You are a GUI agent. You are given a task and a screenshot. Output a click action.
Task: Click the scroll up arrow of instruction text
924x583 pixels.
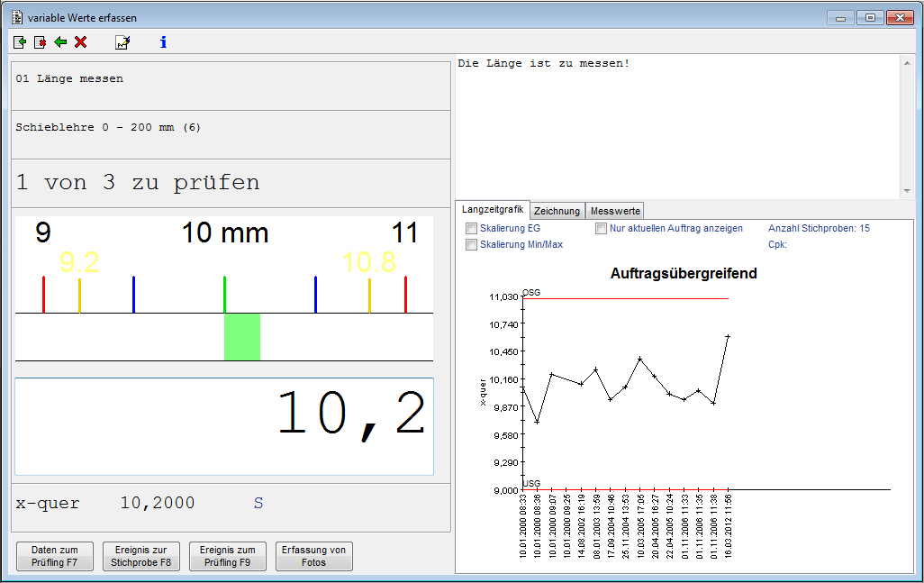pyautogui.click(x=907, y=63)
